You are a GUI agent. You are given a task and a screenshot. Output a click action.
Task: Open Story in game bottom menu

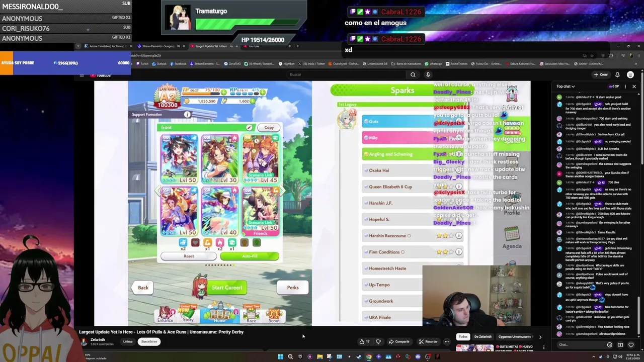(x=188, y=314)
